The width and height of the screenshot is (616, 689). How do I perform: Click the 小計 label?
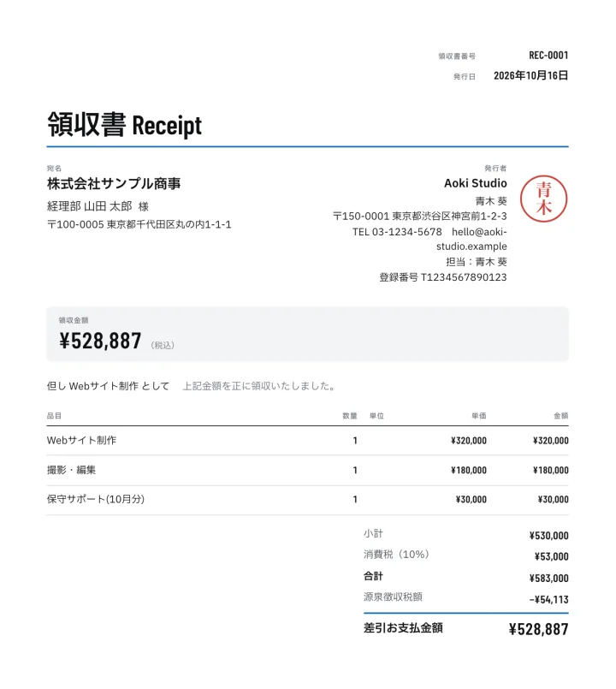coord(374,534)
